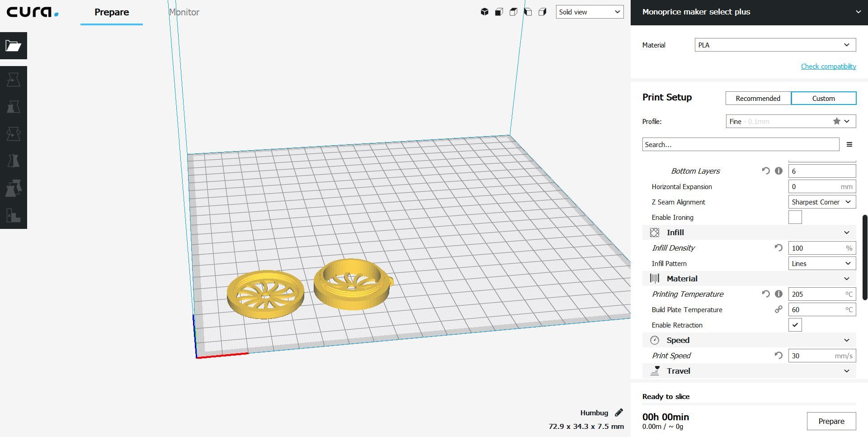Switch Print Setup to Recommended mode
The height and width of the screenshot is (437, 868).
click(758, 98)
